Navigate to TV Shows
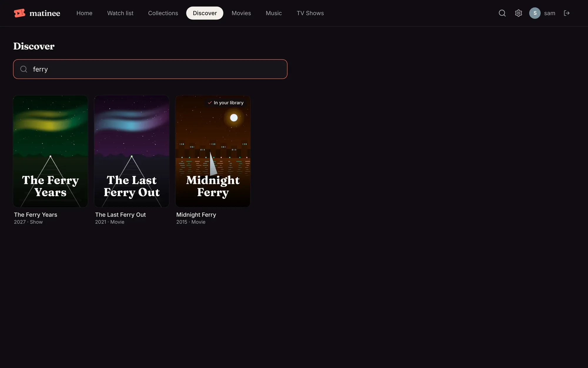The width and height of the screenshot is (588, 368). coord(310,13)
